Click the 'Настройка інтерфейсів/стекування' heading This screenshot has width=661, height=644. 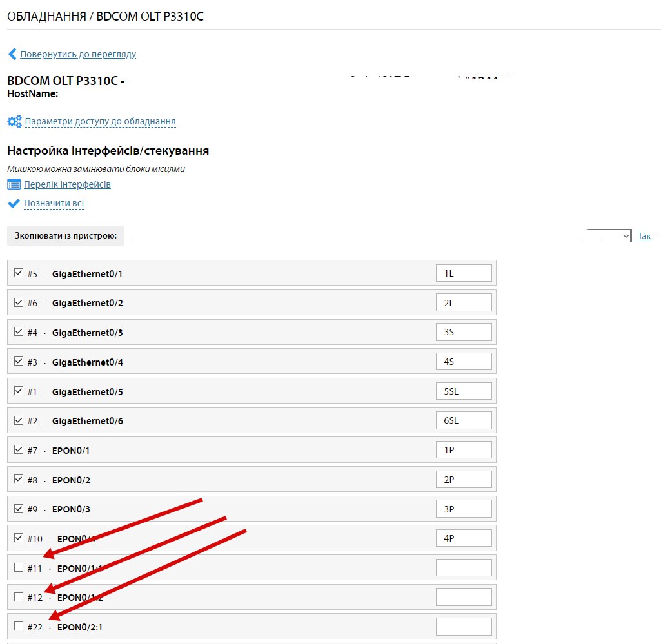point(108,150)
